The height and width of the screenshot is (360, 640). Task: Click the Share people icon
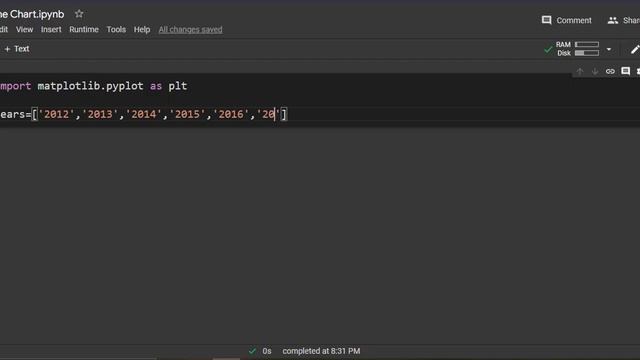(x=612, y=20)
